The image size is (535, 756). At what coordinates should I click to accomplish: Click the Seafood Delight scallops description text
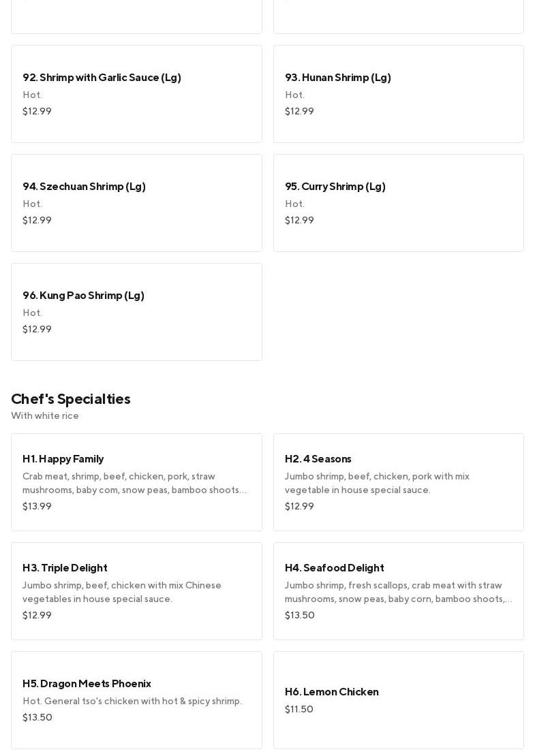click(398, 592)
